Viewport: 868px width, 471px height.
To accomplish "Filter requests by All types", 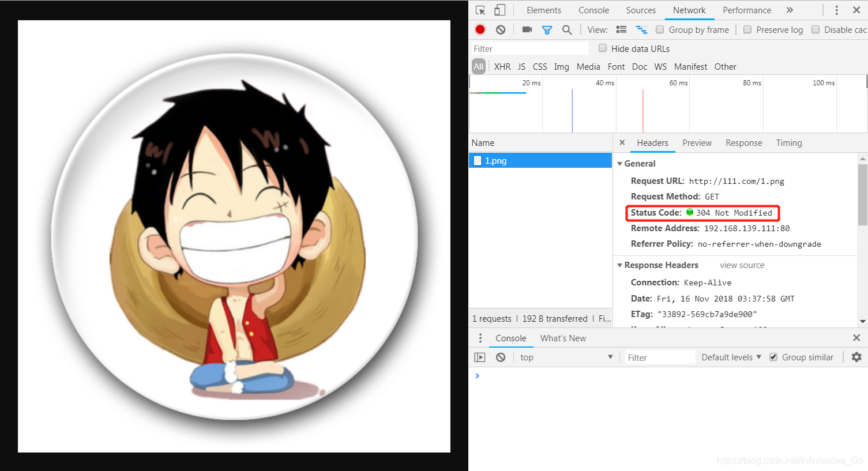I will tap(479, 67).
